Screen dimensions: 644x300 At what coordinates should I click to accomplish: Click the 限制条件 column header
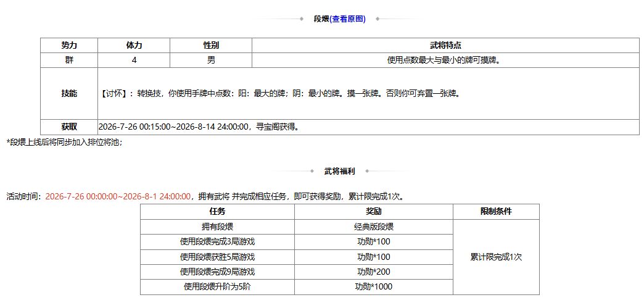tap(496, 212)
